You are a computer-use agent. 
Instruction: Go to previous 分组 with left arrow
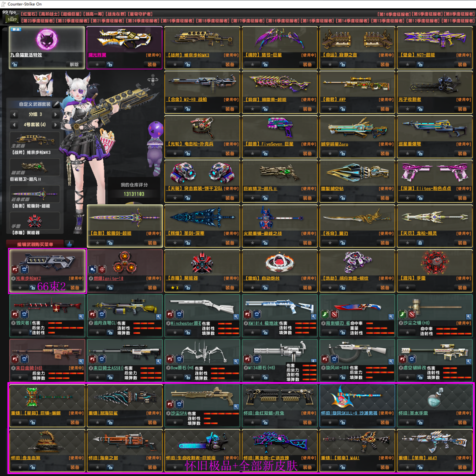pyautogui.click(x=15, y=114)
